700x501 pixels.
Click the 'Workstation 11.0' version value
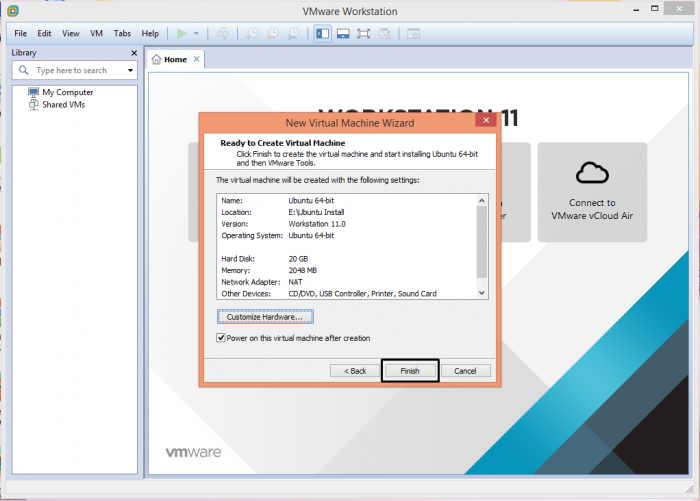click(x=317, y=224)
